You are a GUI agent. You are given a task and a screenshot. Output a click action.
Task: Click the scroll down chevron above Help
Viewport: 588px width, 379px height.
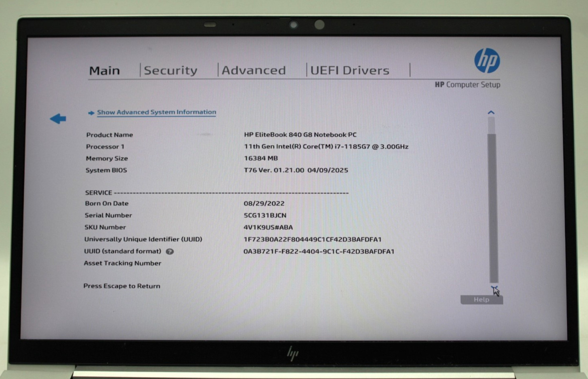(494, 288)
